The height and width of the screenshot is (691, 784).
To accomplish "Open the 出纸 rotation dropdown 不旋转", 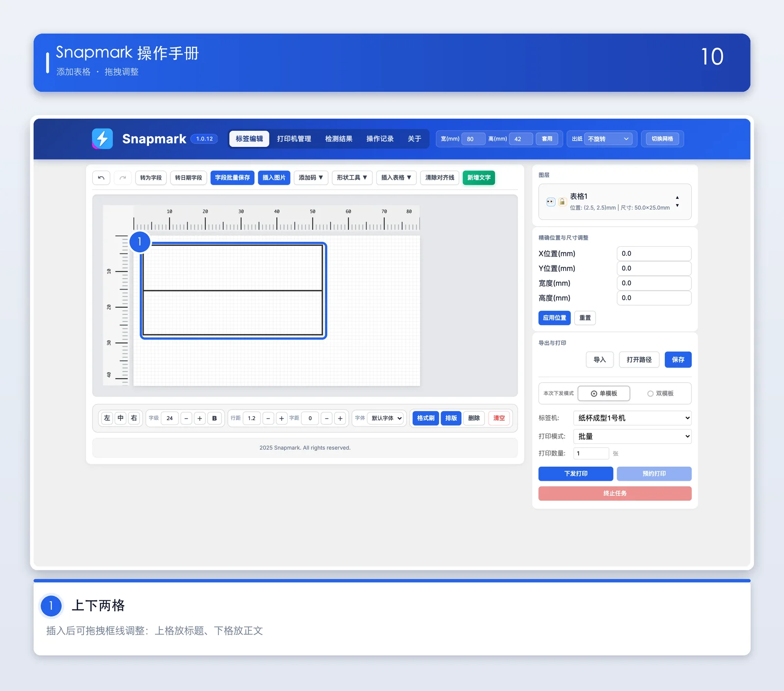I will pyautogui.click(x=608, y=139).
